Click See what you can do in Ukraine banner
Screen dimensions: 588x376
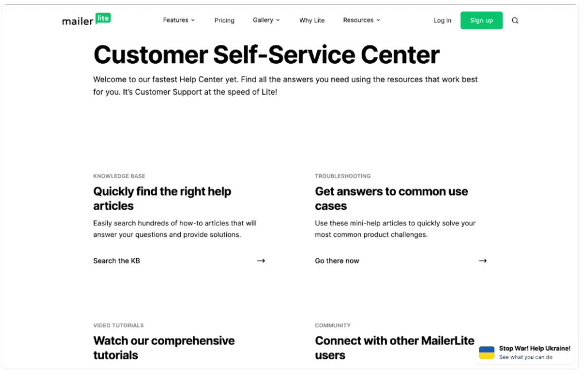coord(526,356)
